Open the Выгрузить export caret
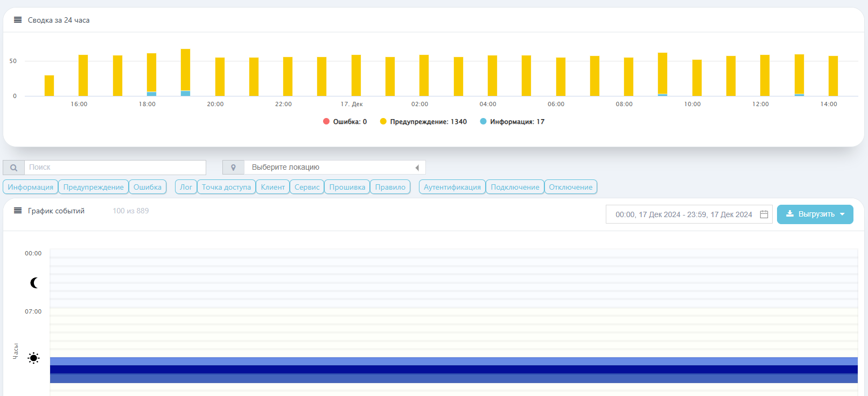 pyautogui.click(x=842, y=214)
